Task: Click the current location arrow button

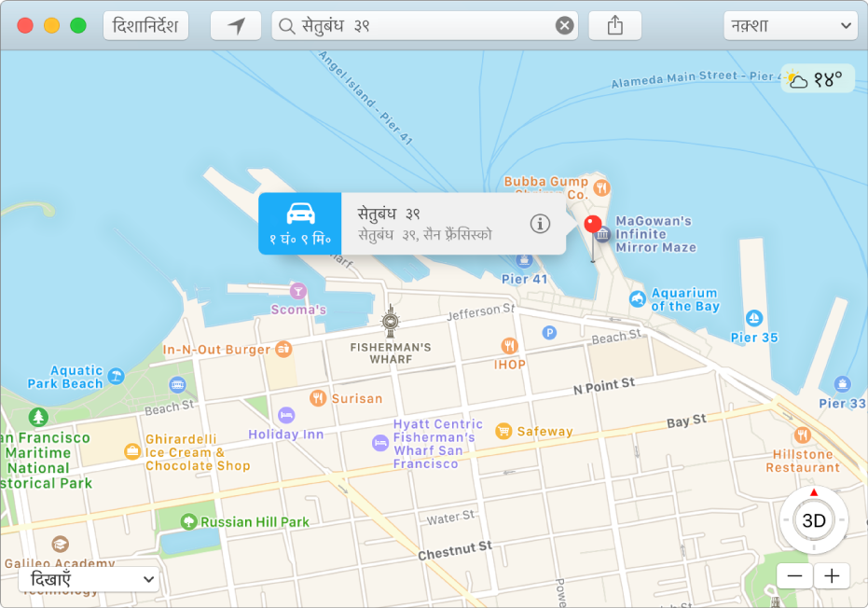Action: 236,25
